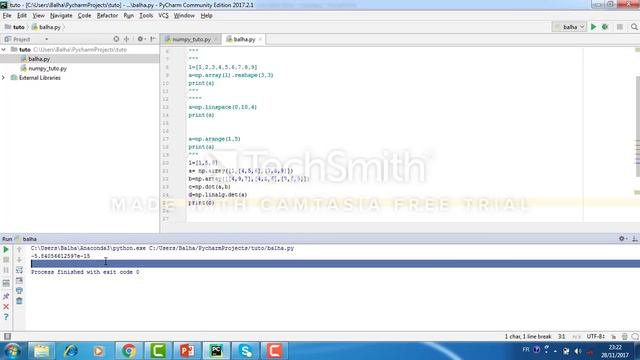Start debugging balha with the bug icon

coord(605,27)
